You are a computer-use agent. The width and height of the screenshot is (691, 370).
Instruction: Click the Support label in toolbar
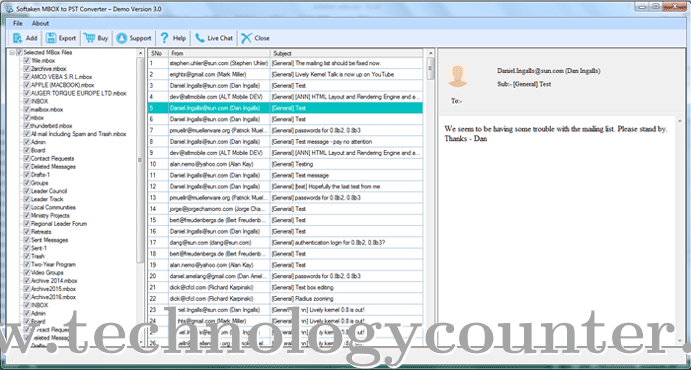(140, 38)
